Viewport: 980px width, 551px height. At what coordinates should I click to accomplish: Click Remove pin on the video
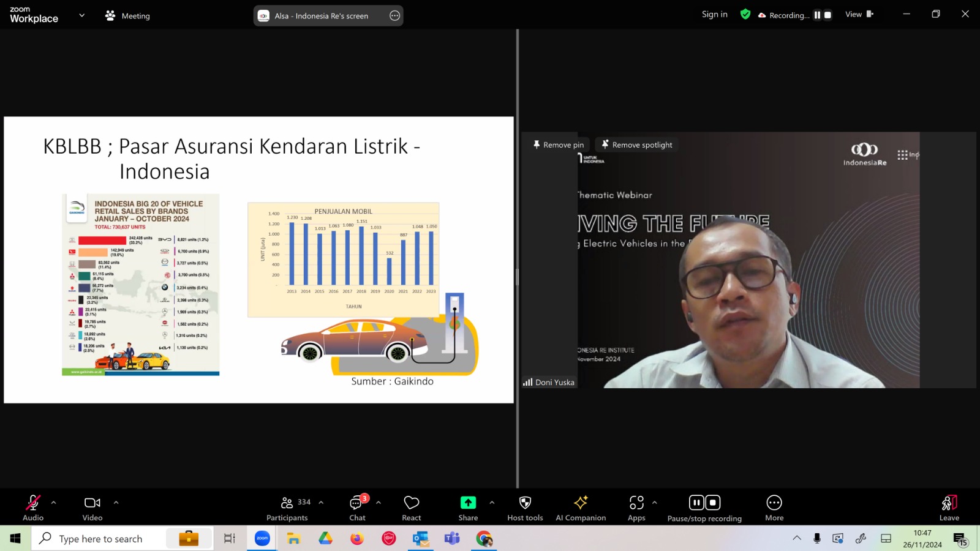point(558,145)
